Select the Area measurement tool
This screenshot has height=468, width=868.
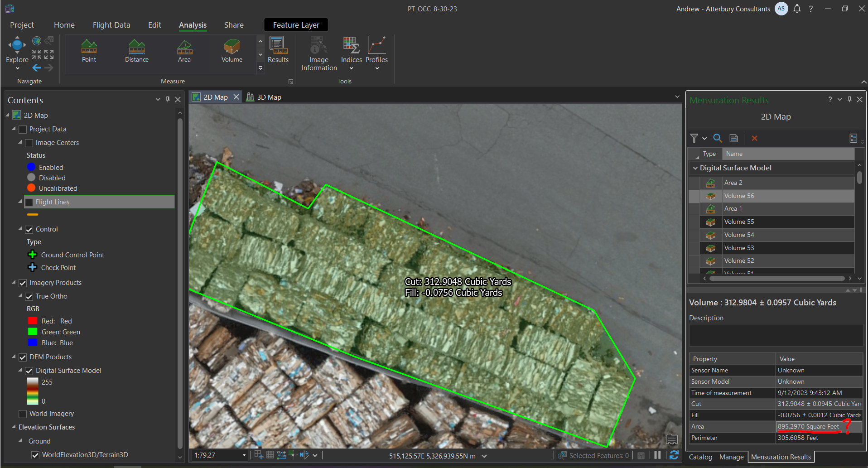point(184,51)
